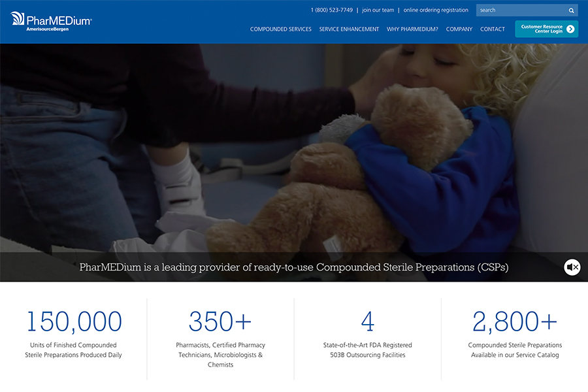This screenshot has height=392, width=588.
Task: Click the 4 facilities statistic number
Action: [x=367, y=321]
